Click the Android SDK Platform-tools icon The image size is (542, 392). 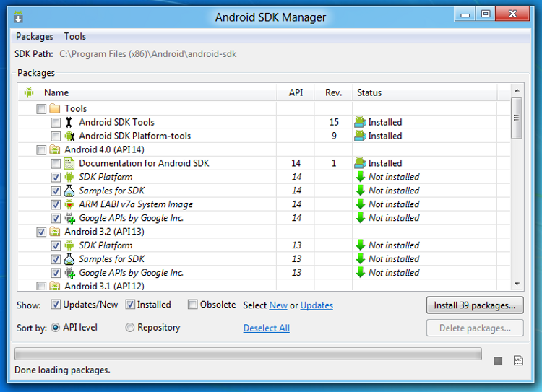[69, 136]
